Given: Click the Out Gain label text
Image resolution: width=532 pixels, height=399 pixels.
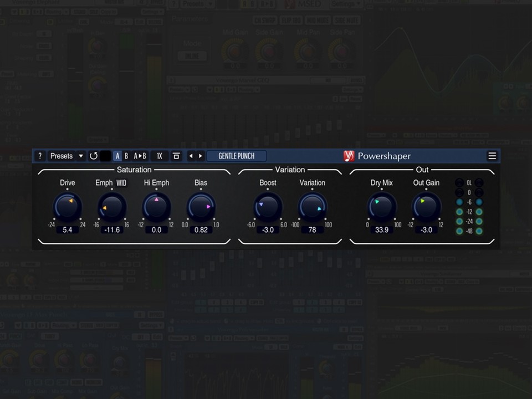Looking at the screenshot, I should [426, 182].
